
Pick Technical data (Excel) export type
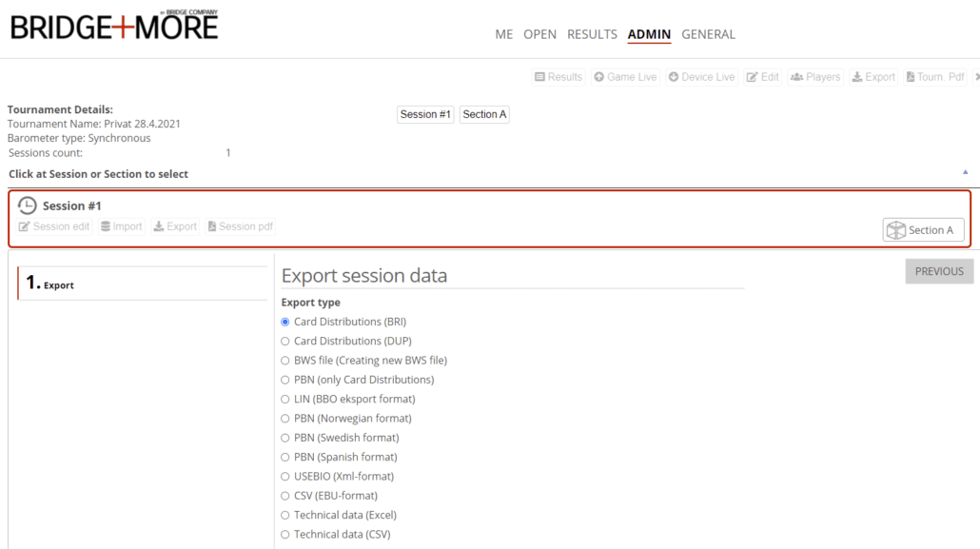[285, 515]
